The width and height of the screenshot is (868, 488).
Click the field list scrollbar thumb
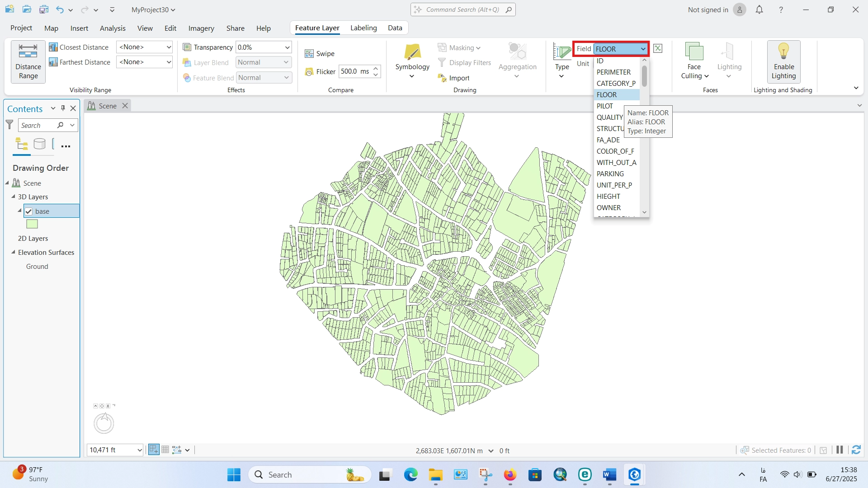pyautogui.click(x=644, y=76)
